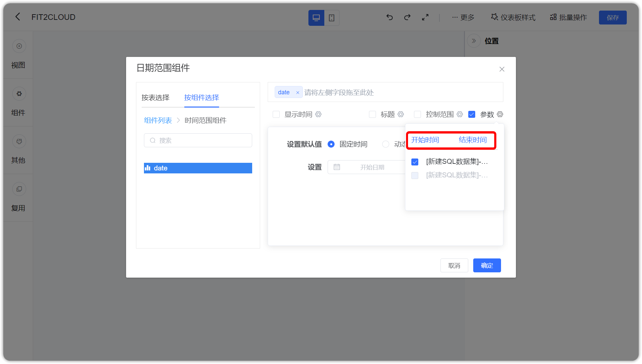Enable the 标题 checkbox
Viewport: 642px width, 364px height.
tap(373, 114)
